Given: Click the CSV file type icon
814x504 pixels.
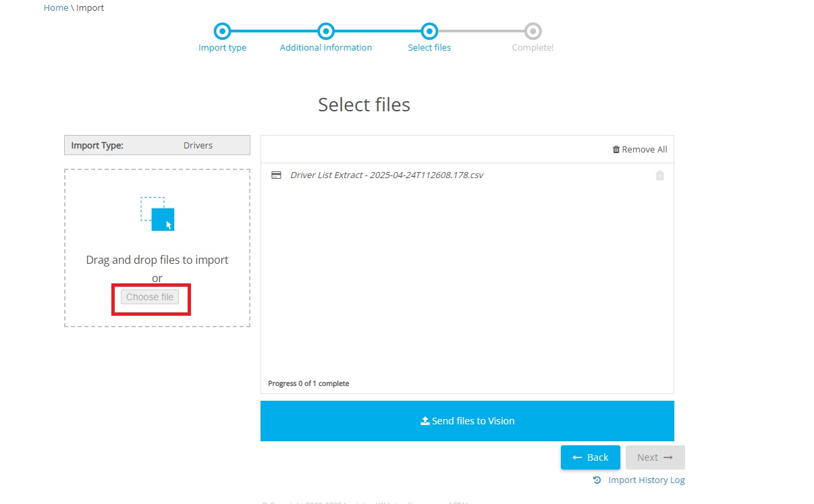Looking at the screenshot, I should 276,175.
